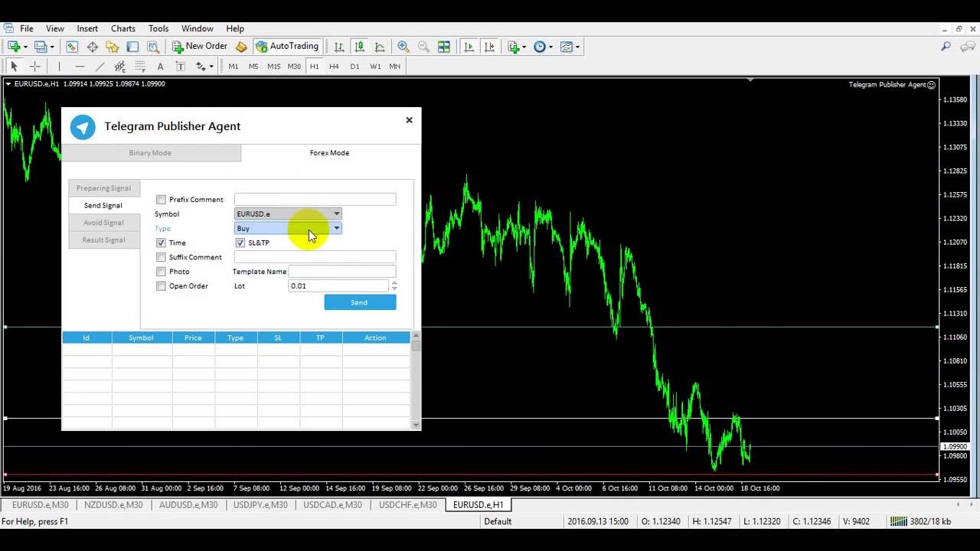Toggle the Terminal window icon
Image resolution: width=980 pixels, height=551 pixels.
(132, 47)
